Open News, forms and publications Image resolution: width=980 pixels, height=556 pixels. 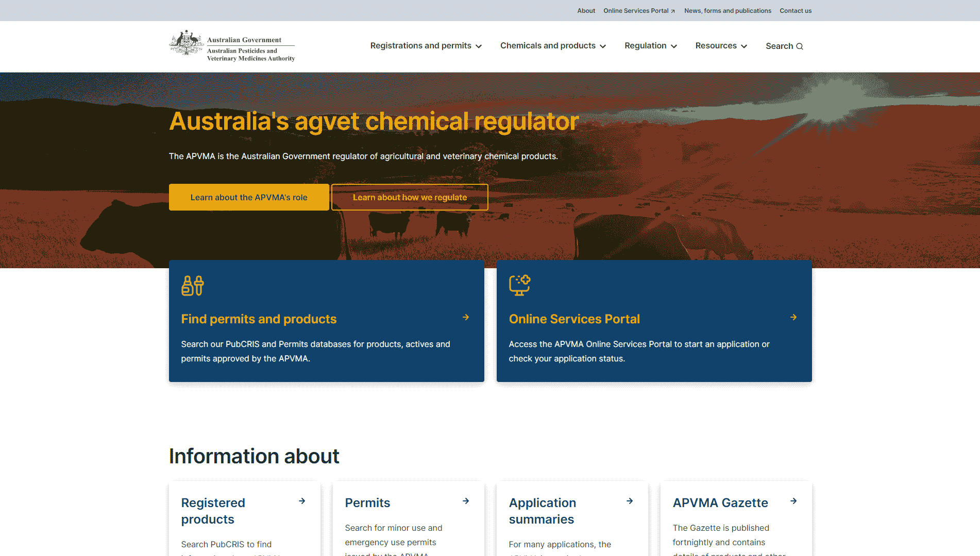tap(728, 11)
